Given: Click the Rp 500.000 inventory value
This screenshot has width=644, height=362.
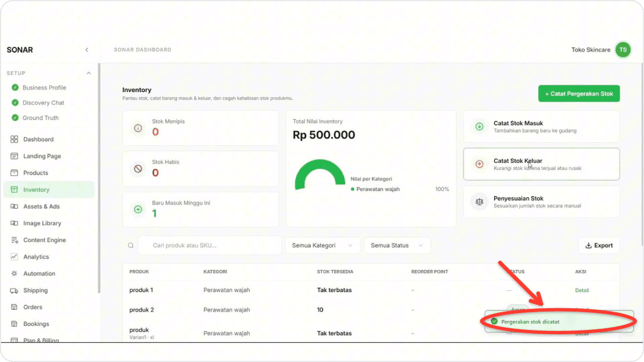Looking at the screenshot, I should click(x=324, y=135).
